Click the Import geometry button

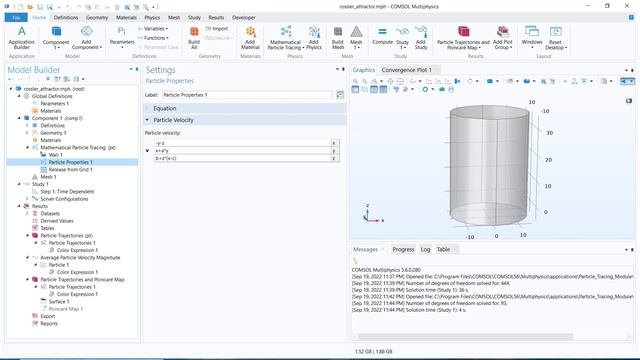216,29
